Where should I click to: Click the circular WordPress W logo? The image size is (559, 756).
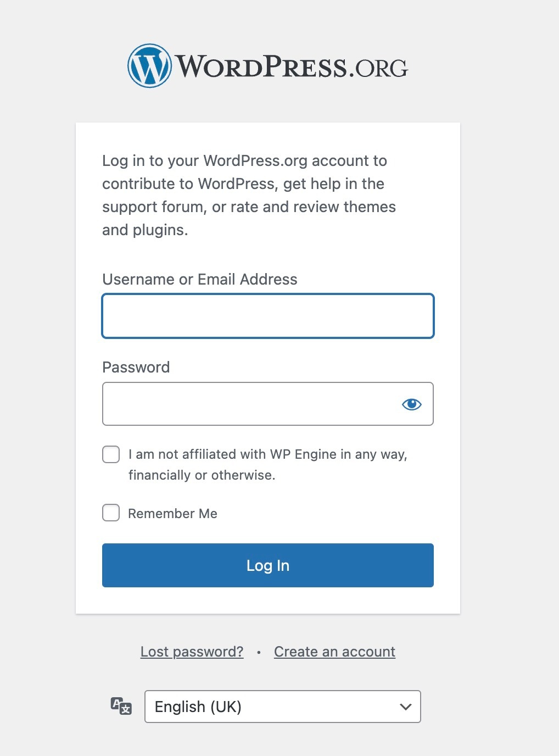pos(149,66)
